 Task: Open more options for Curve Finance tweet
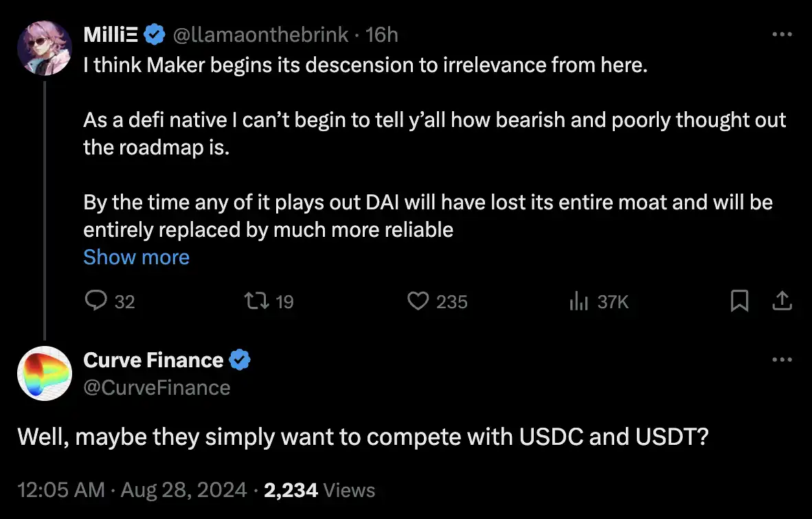782,360
